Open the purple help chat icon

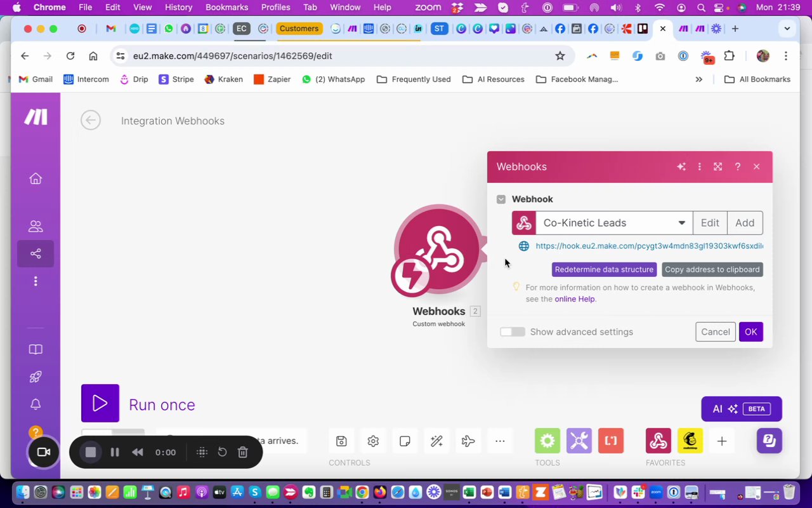(x=769, y=441)
